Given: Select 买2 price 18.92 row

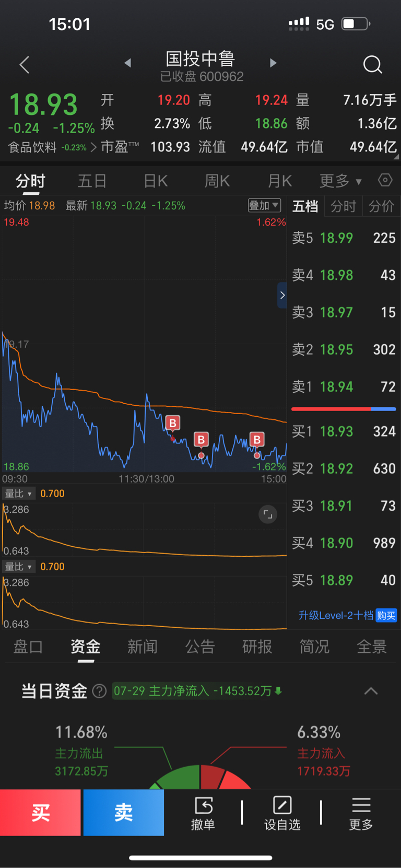Looking at the screenshot, I should (344, 468).
